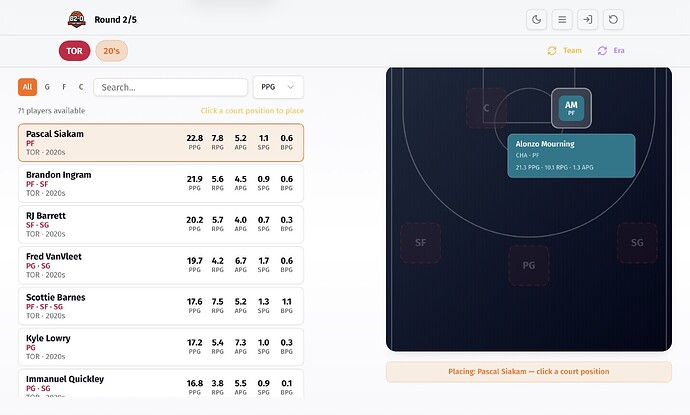This screenshot has width=690, height=415.
Task: Place player in the C court slot
Action: click(x=486, y=108)
